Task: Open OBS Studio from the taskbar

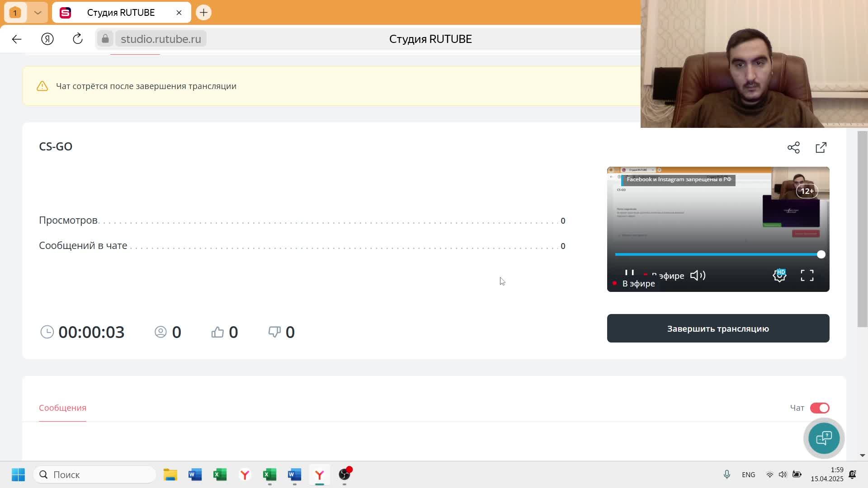Action: pyautogui.click(x=344, y=474)
